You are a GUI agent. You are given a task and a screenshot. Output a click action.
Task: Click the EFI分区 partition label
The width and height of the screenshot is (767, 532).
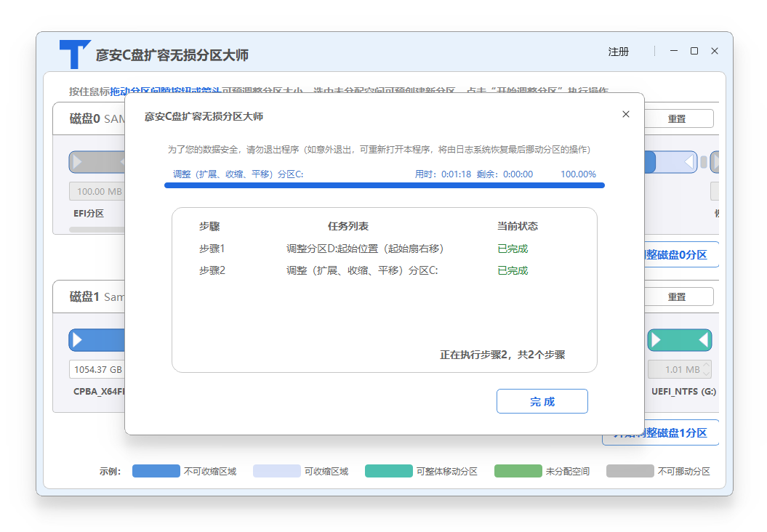(89, 213)
